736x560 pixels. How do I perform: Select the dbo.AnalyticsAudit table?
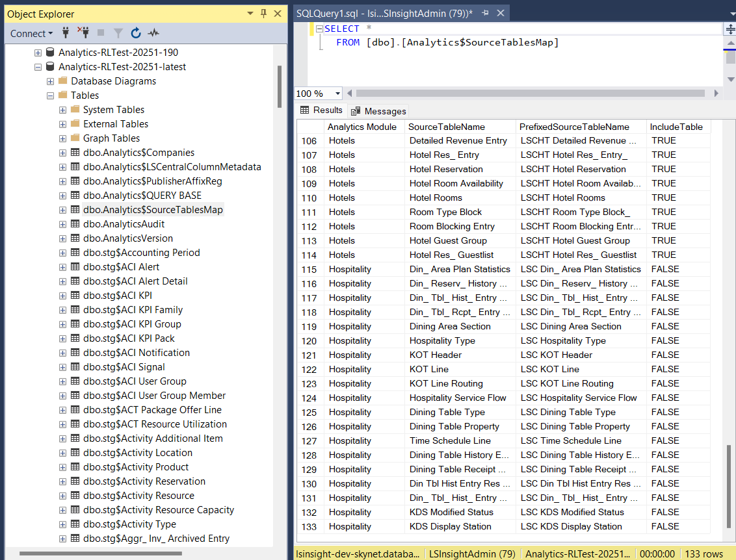point(124,224)
